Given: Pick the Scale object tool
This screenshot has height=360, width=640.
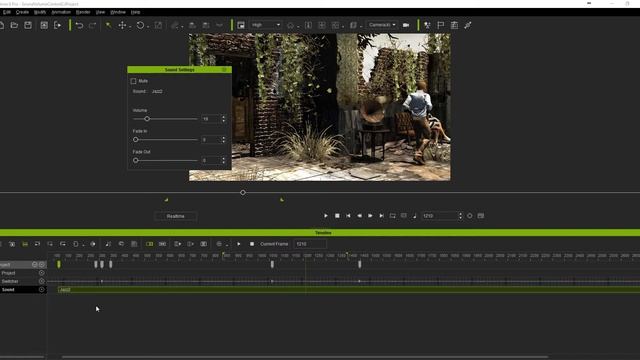Looking at the screenshot, I should [x=158, y=25].
